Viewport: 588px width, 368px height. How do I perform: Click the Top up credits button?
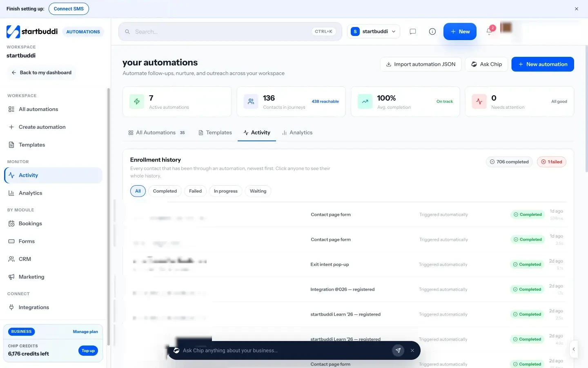(x=88, y=350)
